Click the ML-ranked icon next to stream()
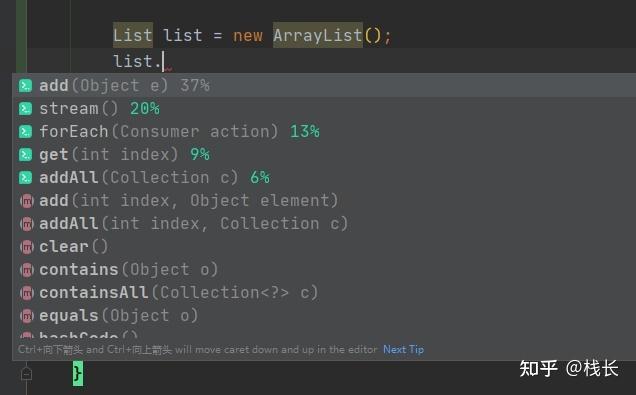The height and width of the screenshot is (395, 636). click(26, 109)
